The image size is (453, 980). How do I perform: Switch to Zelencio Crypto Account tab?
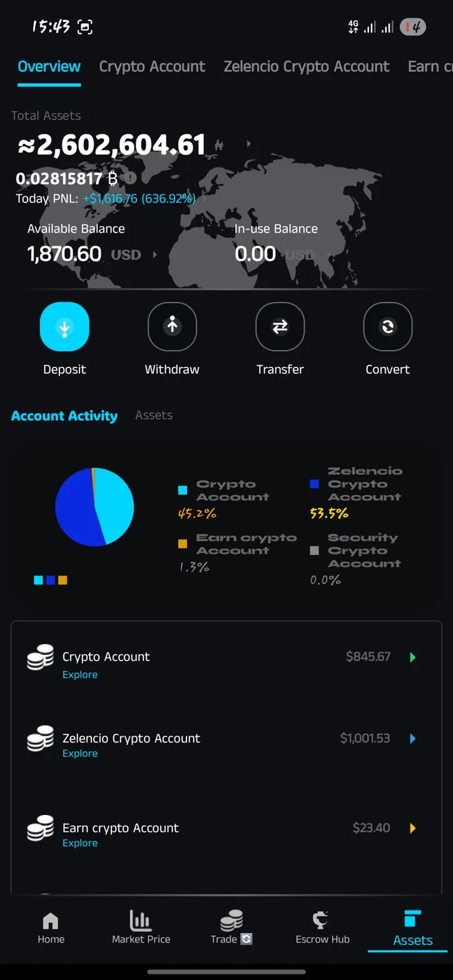tap(307, 66)
